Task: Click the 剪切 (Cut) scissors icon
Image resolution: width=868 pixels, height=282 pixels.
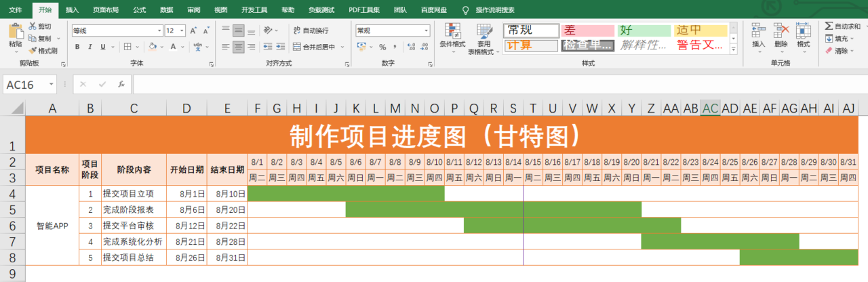Action: point(33,26)
